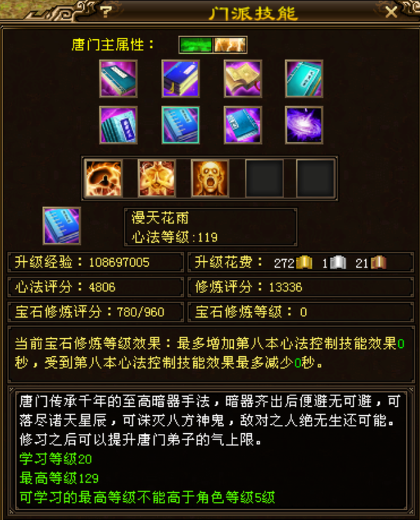Select the open golden scroll book icon
Screen dimensions: 420x520
pyautogui.click(x=243, y=78)
